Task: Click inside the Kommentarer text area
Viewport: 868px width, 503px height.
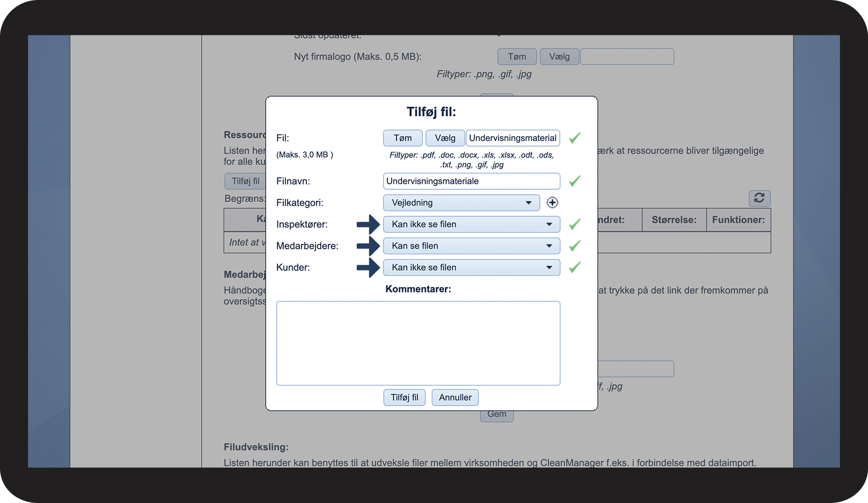Action: click(x=418, y=343)
